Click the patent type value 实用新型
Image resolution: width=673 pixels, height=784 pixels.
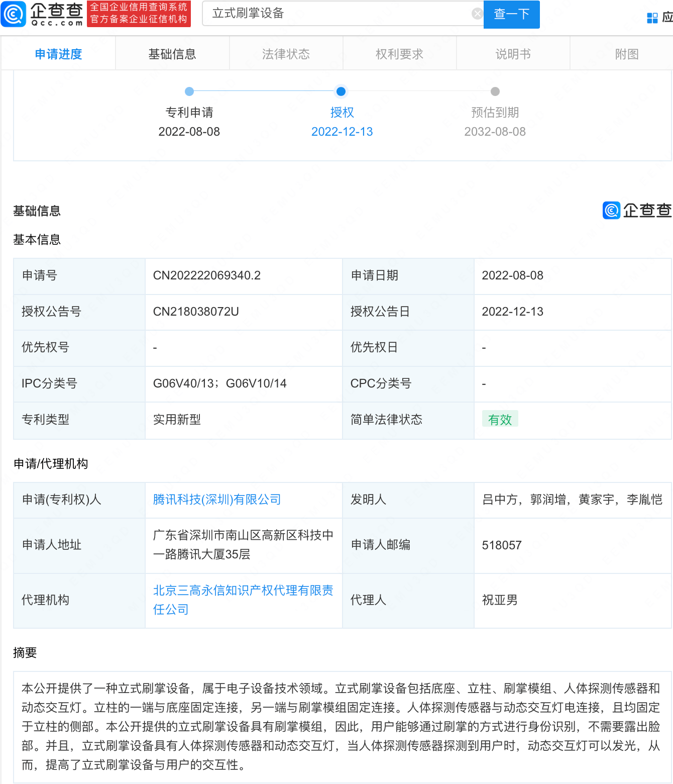[x=177, y=420]
